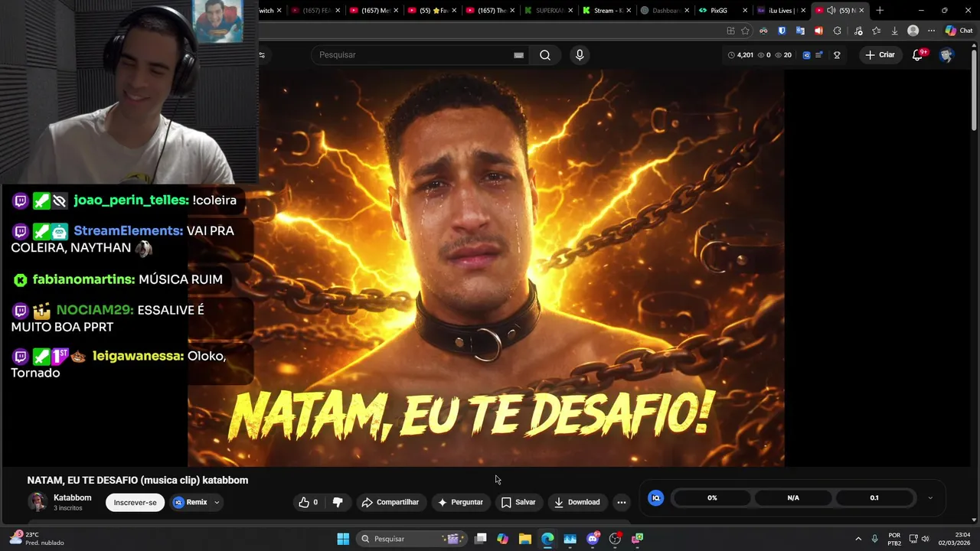Open Copilot Chat in browser toolbar

[x=959, y=31]
